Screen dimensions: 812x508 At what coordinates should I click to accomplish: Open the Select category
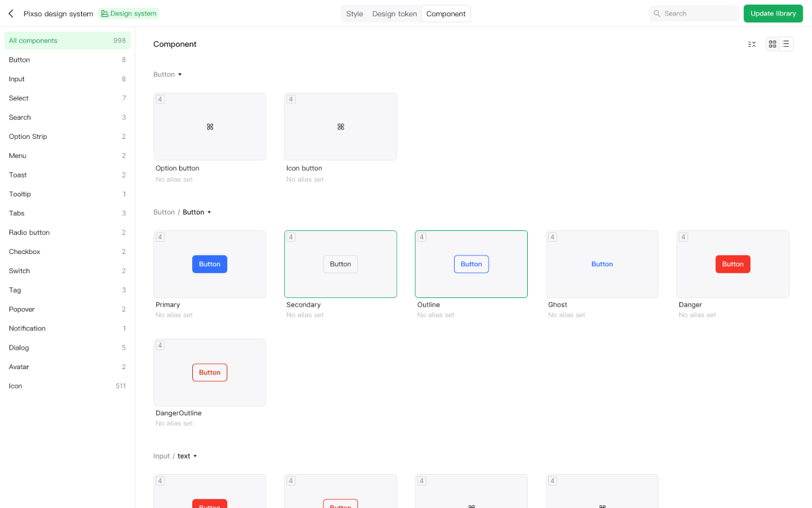pyautogui.click(x=68, y=98)
